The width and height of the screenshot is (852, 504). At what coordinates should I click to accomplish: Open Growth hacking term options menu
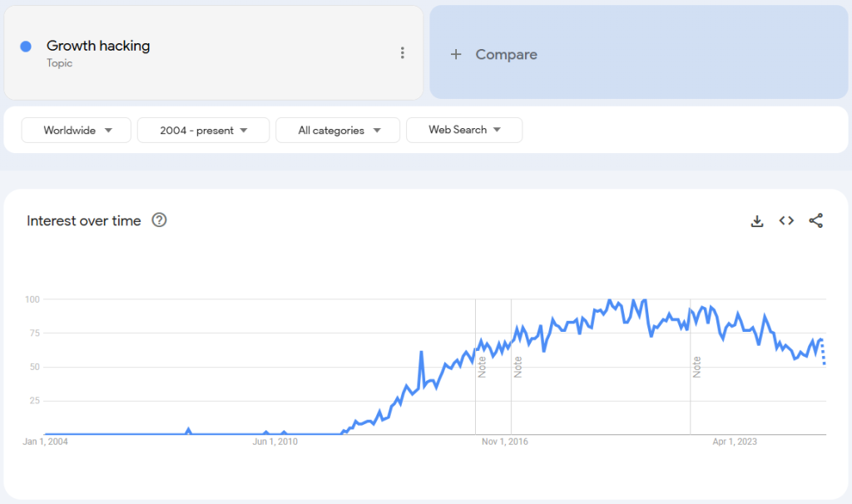[403, 53]
